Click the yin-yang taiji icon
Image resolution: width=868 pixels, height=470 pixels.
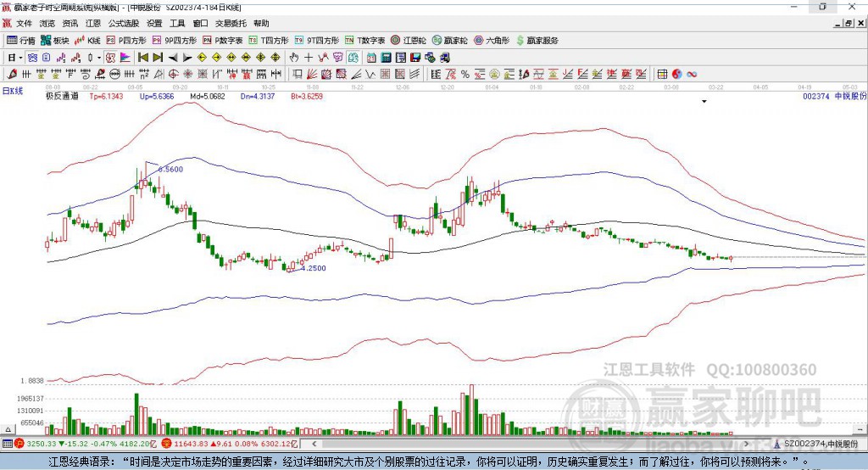pos(677,74)
